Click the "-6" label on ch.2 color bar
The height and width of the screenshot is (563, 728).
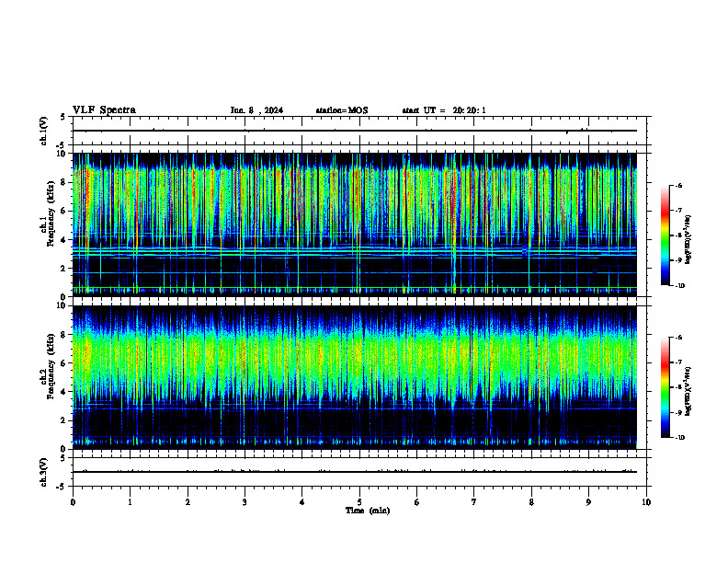click(678, 338)
